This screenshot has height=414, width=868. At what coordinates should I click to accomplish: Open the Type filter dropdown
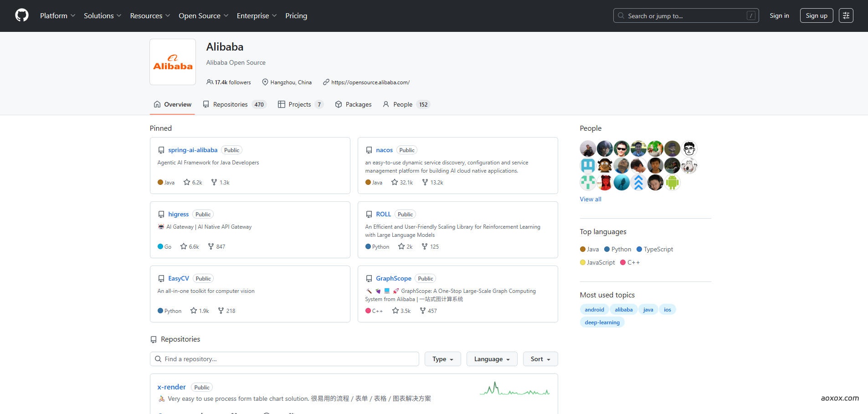click(442, 359)
